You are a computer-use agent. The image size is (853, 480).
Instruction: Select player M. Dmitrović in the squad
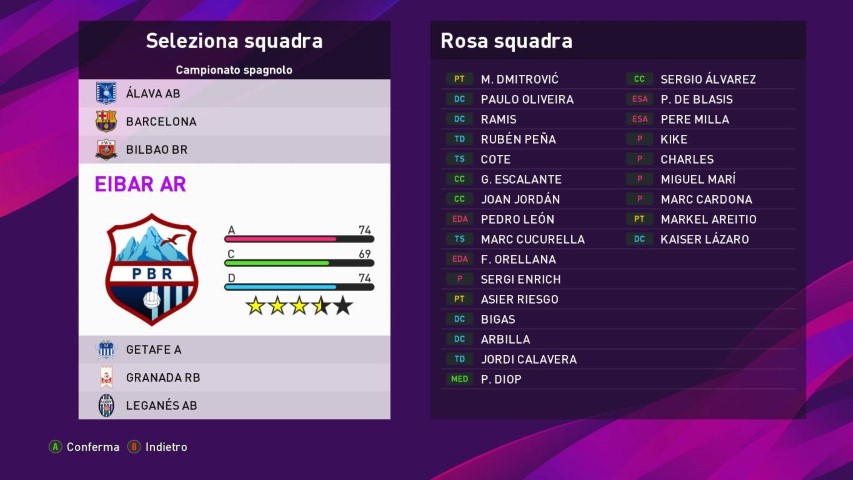click(x=519, y=79)
